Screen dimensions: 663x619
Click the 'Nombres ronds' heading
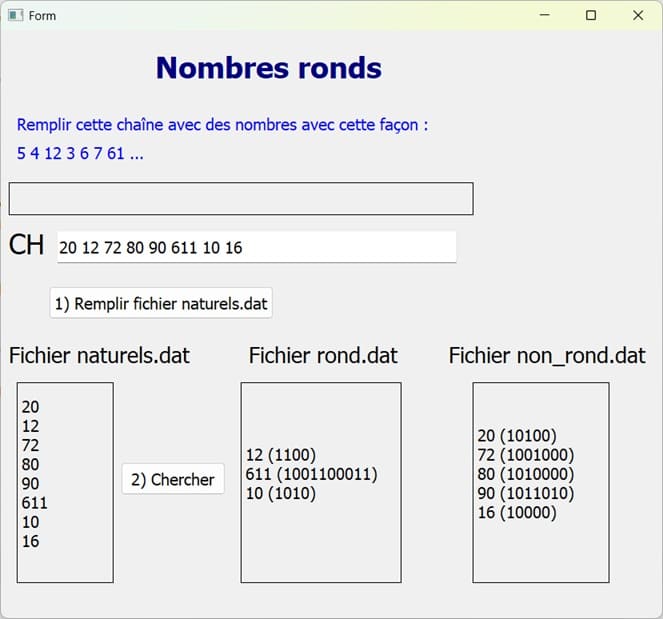coord(268,68)
